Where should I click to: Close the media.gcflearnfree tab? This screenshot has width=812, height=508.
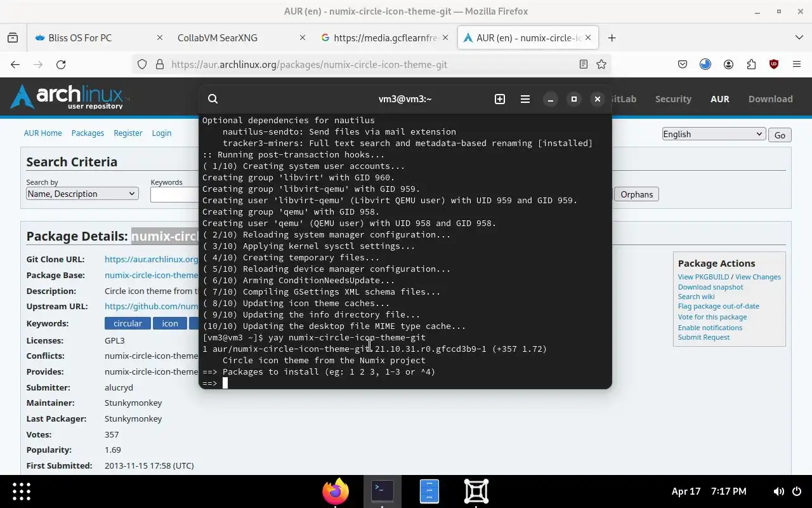click(445, 38)
